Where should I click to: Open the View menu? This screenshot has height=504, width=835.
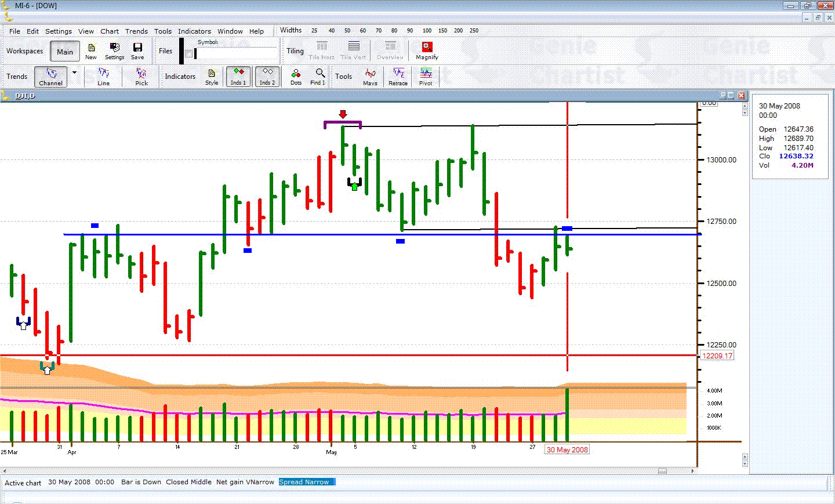[86, 31]
